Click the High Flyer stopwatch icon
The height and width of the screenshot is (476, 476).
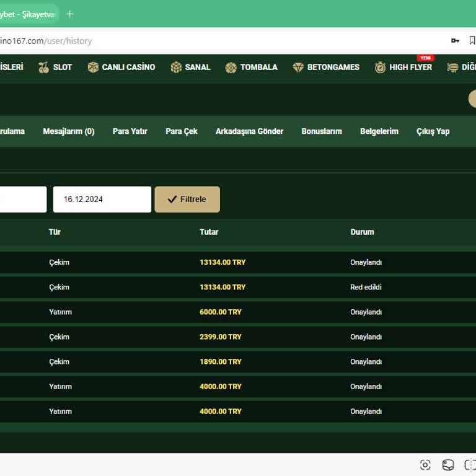click(x=380, y=68)
